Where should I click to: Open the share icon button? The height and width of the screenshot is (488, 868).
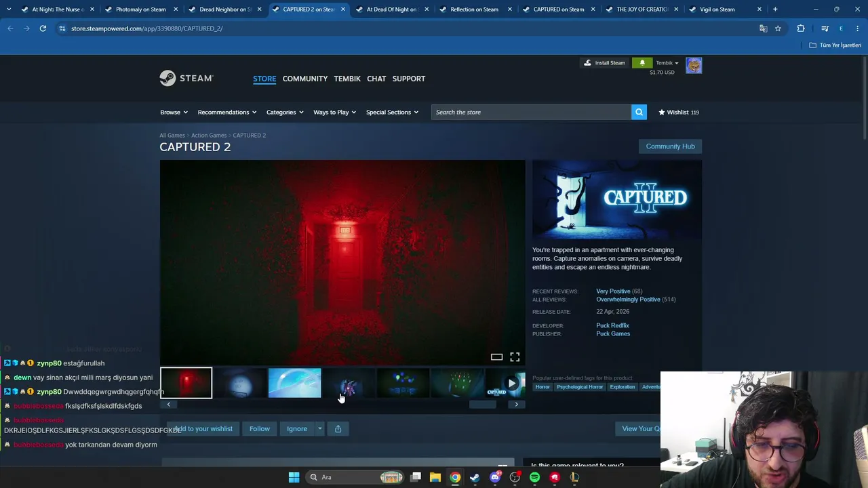tap(338, 428)
